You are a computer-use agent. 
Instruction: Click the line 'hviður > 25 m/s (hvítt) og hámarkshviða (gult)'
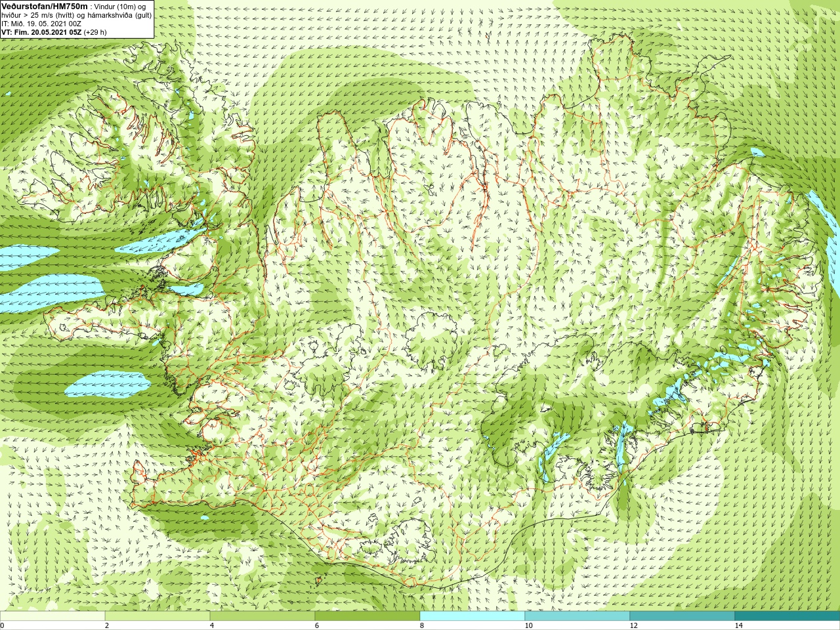(x=76, y=14)
